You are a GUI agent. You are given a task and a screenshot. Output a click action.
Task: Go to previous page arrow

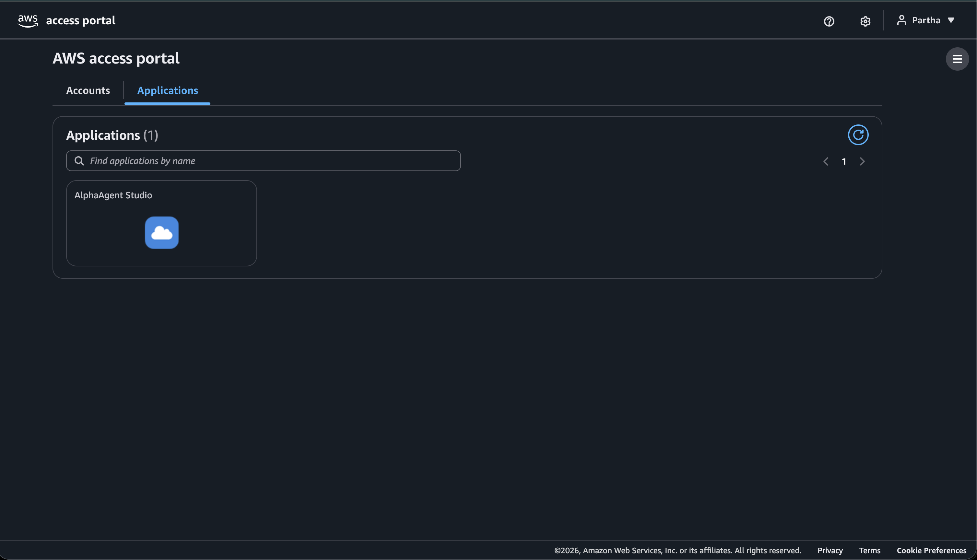click(825, 161)
